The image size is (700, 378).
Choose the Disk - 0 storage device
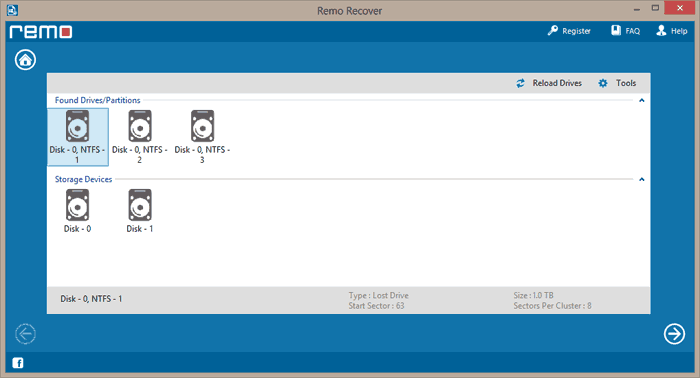point(78,211)
